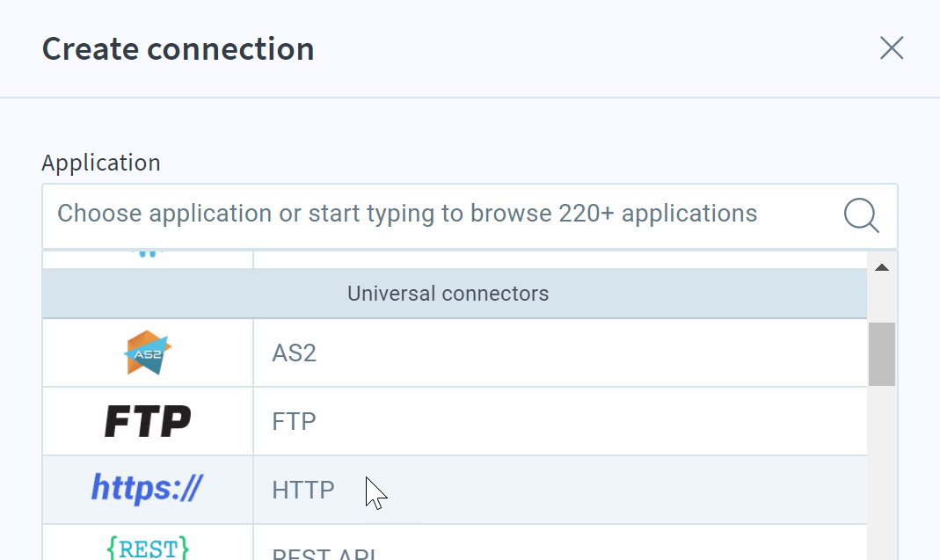Click the Create connection dialog title

(178, 48)
